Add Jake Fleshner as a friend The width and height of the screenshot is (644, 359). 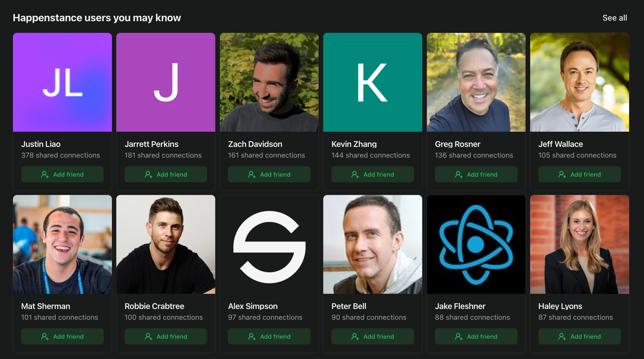(x=476, y=336)
